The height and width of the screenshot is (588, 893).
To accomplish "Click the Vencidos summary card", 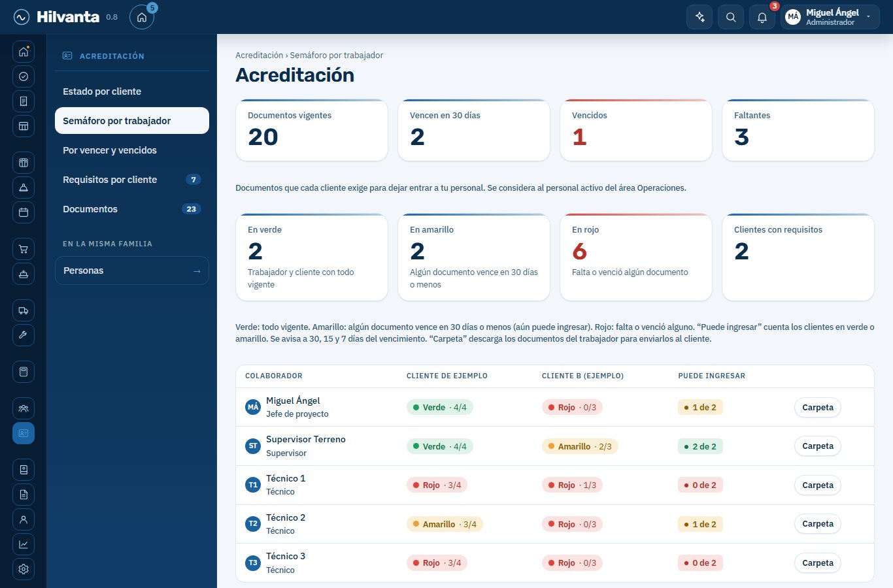I will [636, 130].
